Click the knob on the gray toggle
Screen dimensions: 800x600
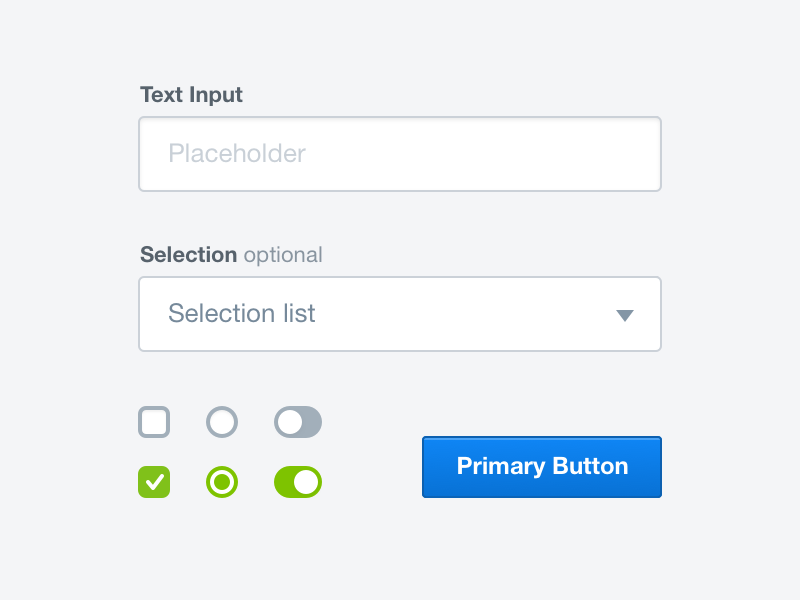click(288, 421)
